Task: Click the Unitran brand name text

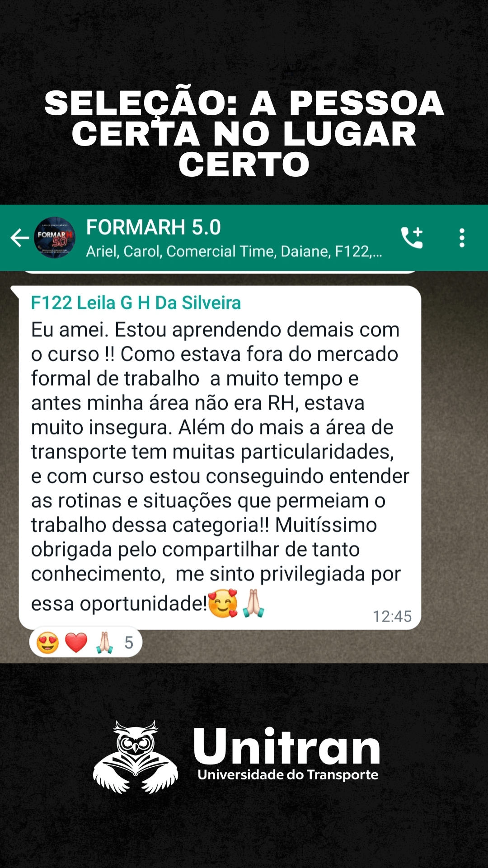Action: click(286, 746)
